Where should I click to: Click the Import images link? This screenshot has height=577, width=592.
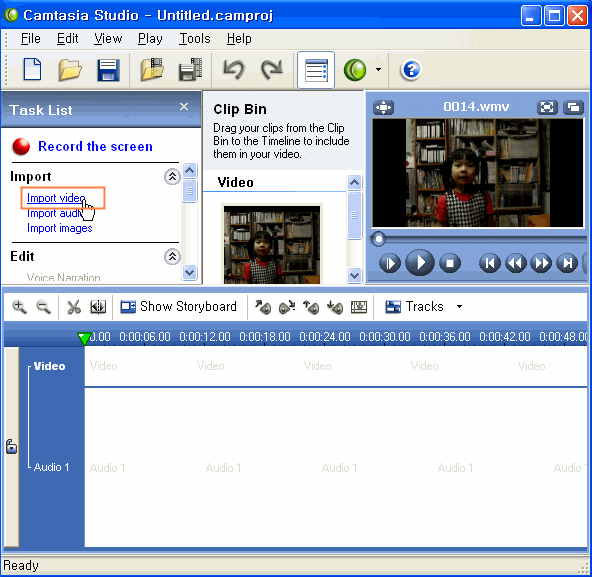(60, 228)
